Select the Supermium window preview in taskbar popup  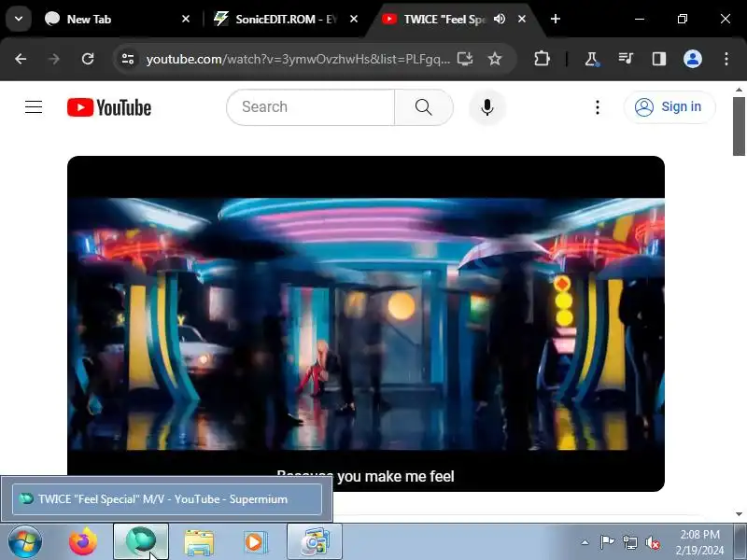click(x=167, y=499)
